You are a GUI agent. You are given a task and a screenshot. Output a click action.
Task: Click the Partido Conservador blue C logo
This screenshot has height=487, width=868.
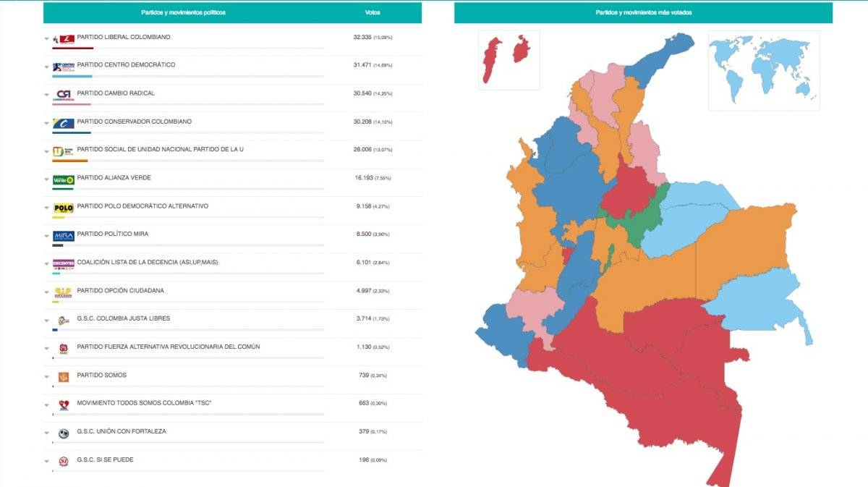pyautogui.click(x=64, y=122)
